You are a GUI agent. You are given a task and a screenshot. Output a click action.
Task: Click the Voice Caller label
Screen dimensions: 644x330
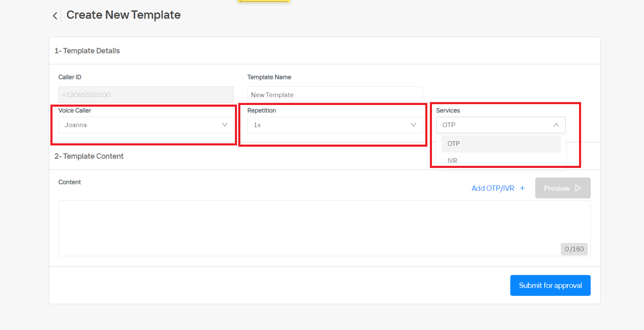coord(75,110)
